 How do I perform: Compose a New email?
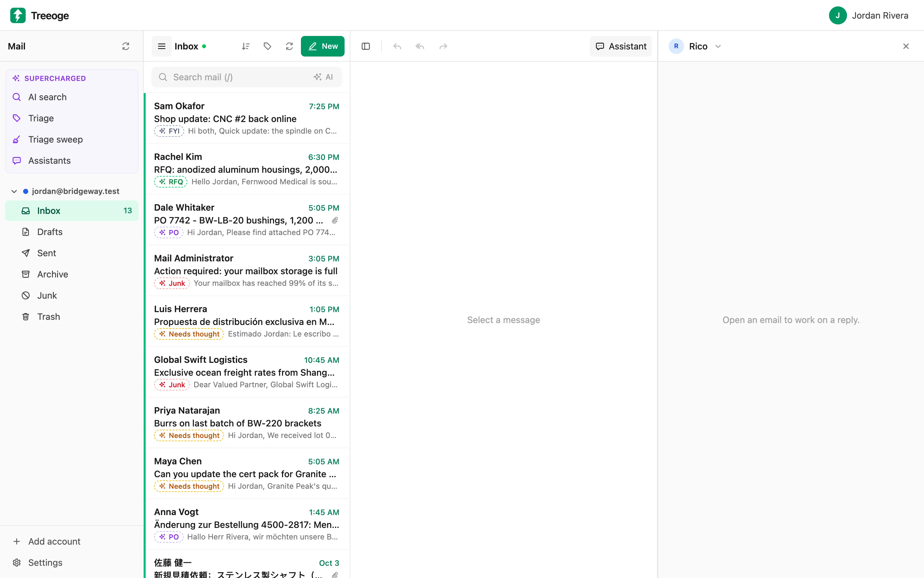[323, 46]
